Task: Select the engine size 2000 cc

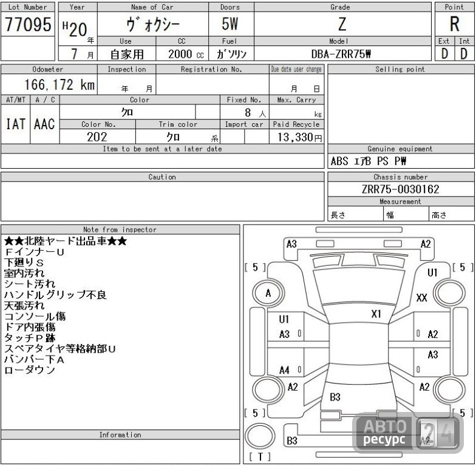Action: pos(186,55)
